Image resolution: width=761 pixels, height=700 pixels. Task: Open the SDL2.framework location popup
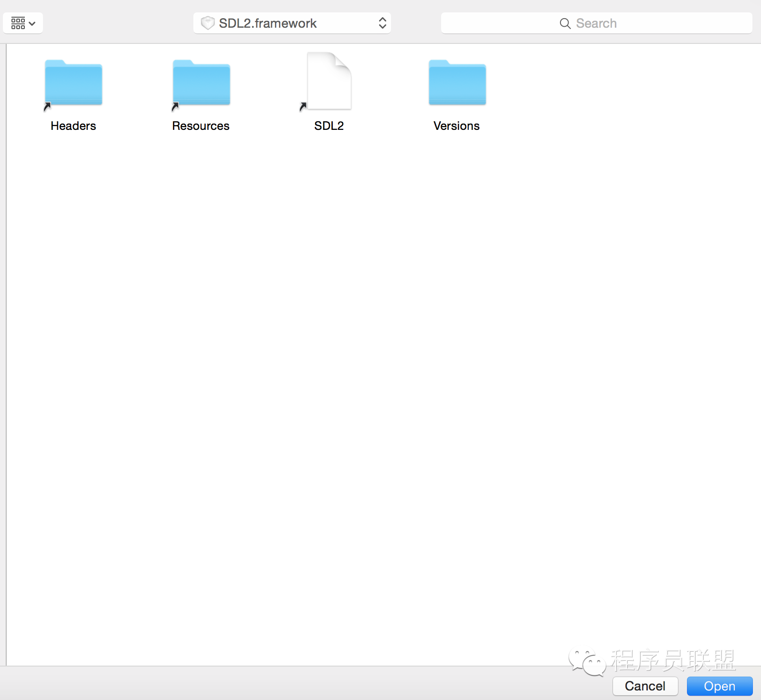292,23
